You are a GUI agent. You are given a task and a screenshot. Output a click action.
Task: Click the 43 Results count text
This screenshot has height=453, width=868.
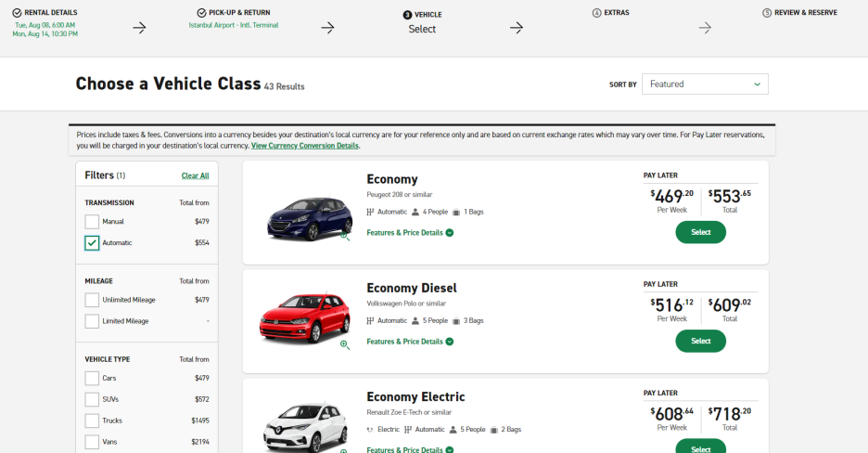[285, 86]
